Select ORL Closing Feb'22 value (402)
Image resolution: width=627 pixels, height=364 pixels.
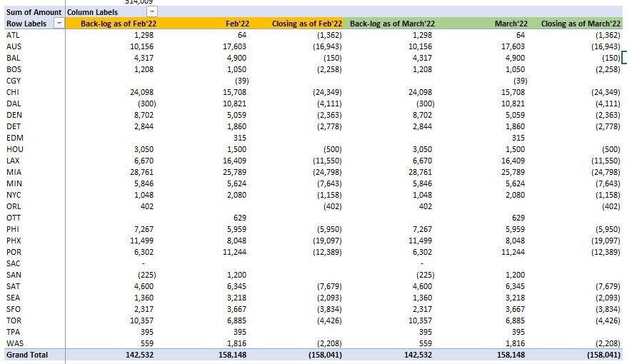333,206
